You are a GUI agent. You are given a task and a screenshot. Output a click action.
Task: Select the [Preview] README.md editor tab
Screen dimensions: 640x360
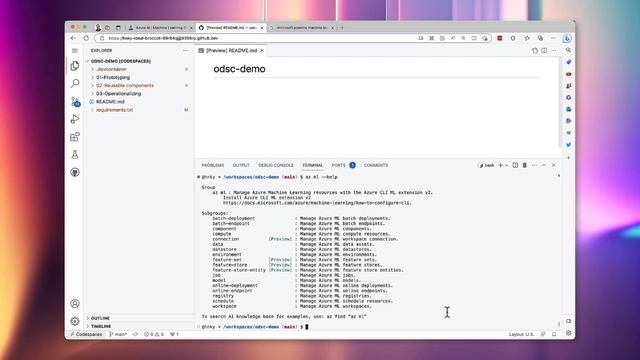(x=231, y=51)
